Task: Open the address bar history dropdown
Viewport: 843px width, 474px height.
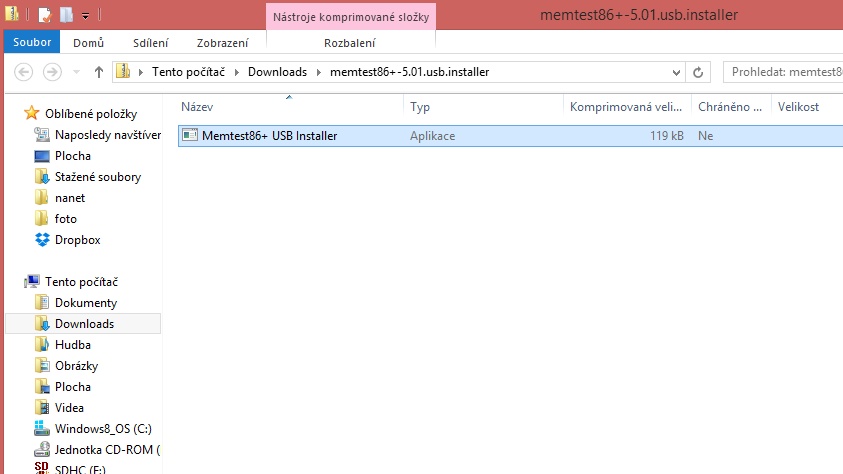Action: pos(680,72)
